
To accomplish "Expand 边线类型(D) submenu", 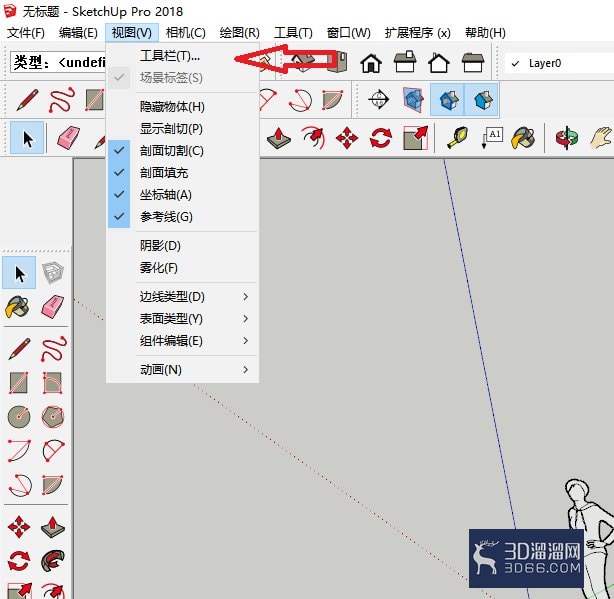I will (x=182, y=297).
